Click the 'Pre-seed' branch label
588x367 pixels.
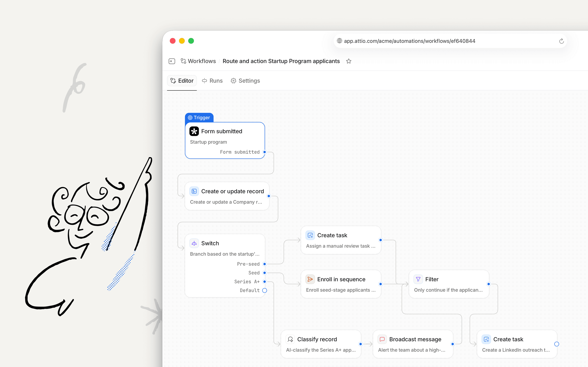pos(248,264)
